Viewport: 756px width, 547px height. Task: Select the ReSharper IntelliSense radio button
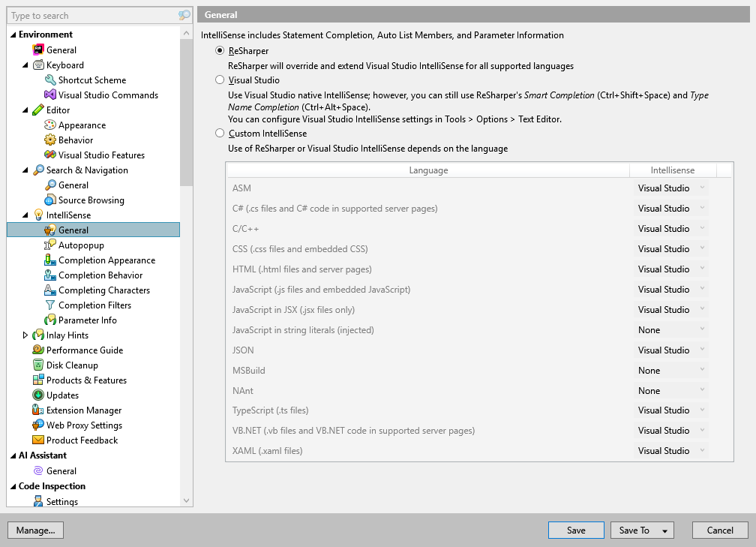(x=219, y=51)
